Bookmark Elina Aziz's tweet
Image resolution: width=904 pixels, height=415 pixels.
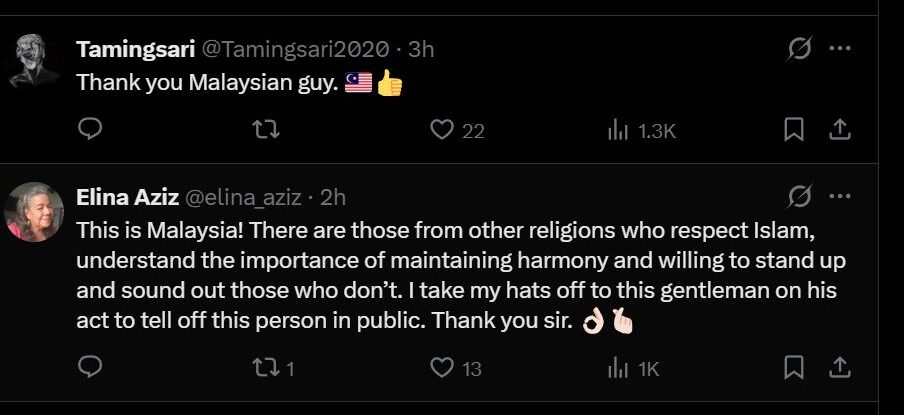pyautogui.click(x=794, y=367)
